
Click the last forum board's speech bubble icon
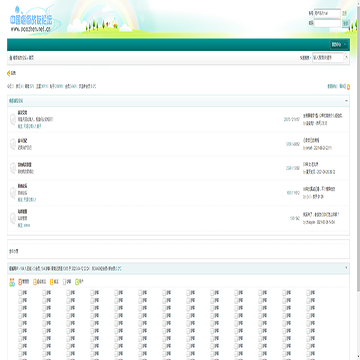click(13, 218)
